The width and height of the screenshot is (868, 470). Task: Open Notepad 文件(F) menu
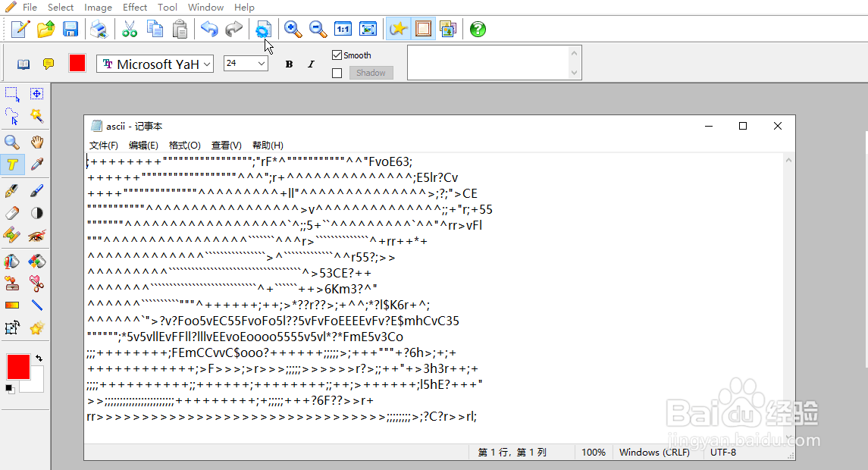(104, 145)
